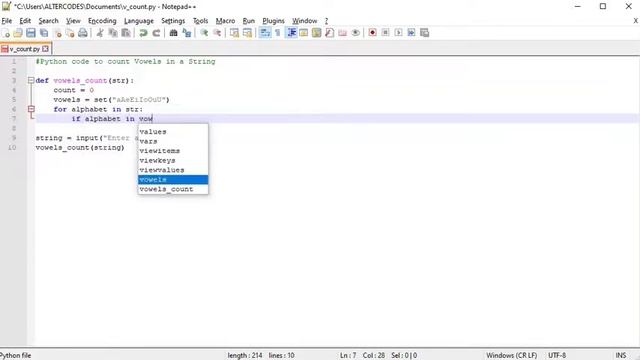Click the Copy toolbar icon
640x360 pixels.
(113, 33)
